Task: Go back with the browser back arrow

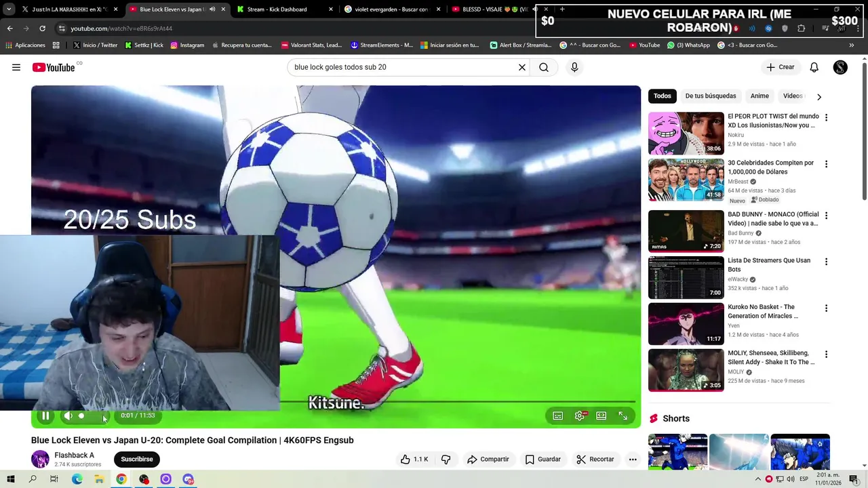Action: (9, 28)
